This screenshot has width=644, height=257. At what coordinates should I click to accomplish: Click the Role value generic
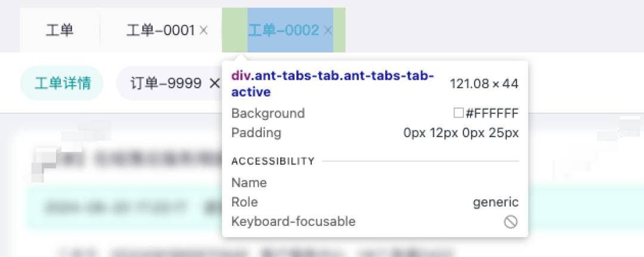(x=496, y=202)
